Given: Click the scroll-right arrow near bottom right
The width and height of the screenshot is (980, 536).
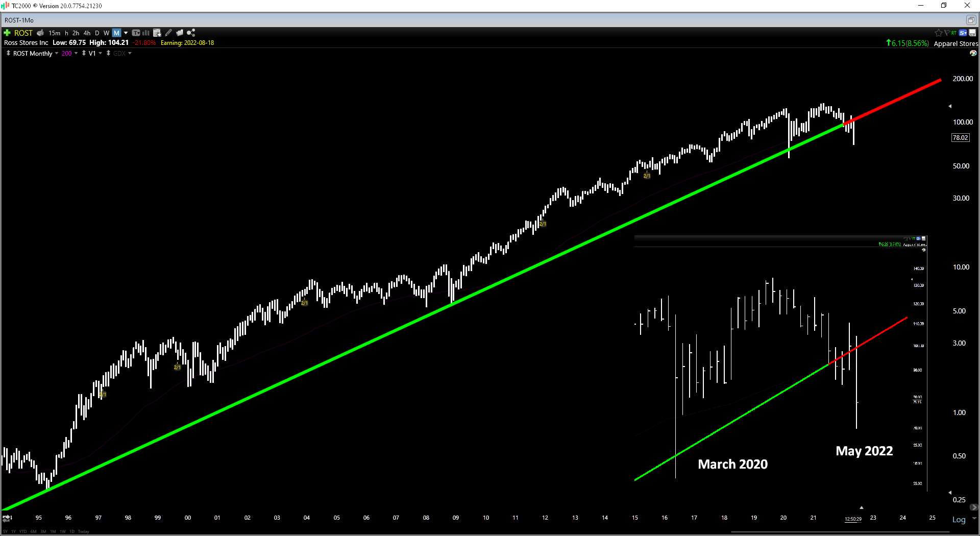Looking at the screenshot, I should (x=973, y=507).
